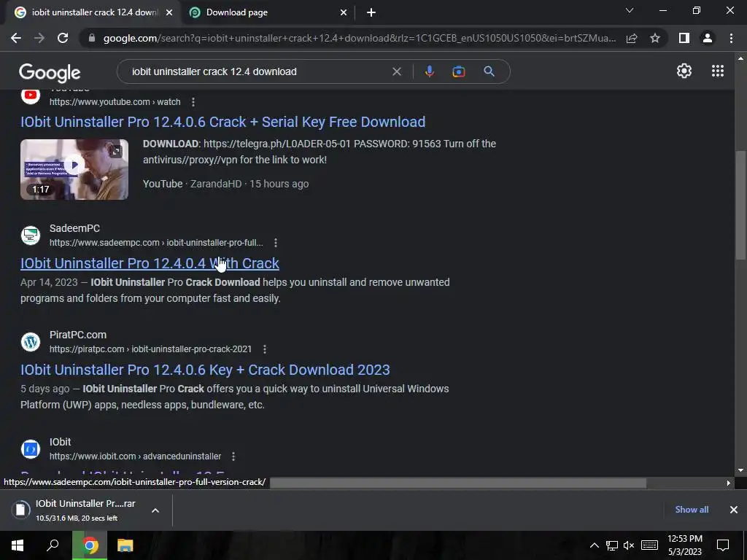Click the Chrome taskbar icon
The width and height of the screenshot is (747, 560).
click(x=90, y=545)
